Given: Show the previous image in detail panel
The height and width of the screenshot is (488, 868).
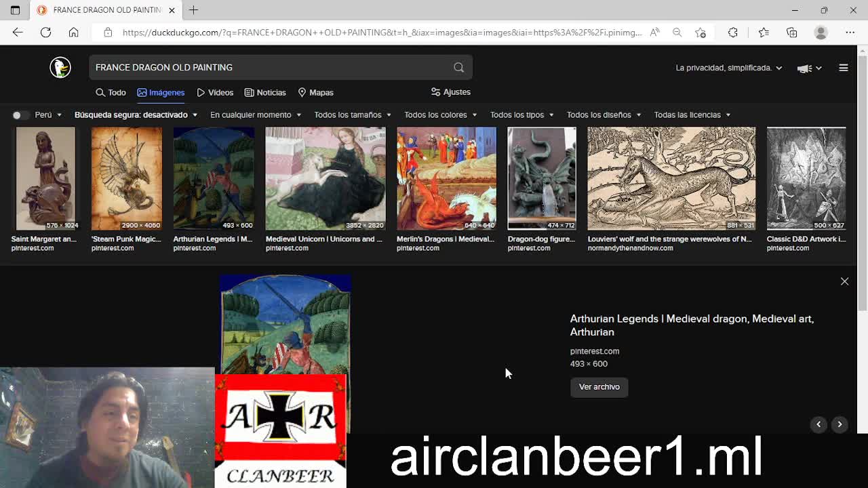Looking at the screenshot, I should pos(818,424).
